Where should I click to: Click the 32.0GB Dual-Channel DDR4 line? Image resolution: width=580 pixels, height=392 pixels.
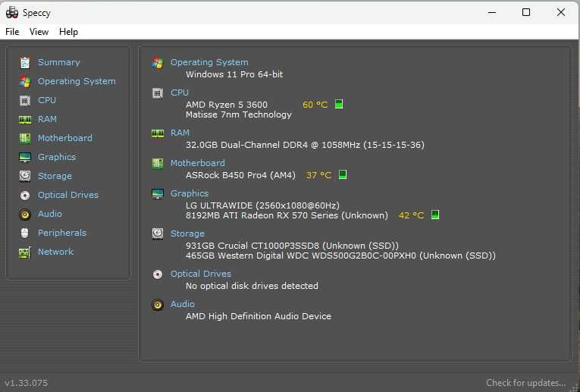pos(305,145)
